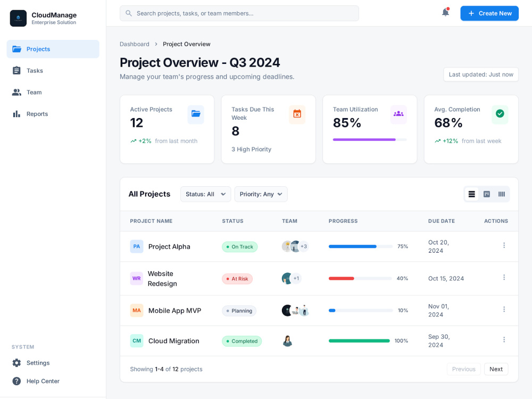Open Help Center in the sidebar
Viewport: 532px width, 399px height.
53,381
